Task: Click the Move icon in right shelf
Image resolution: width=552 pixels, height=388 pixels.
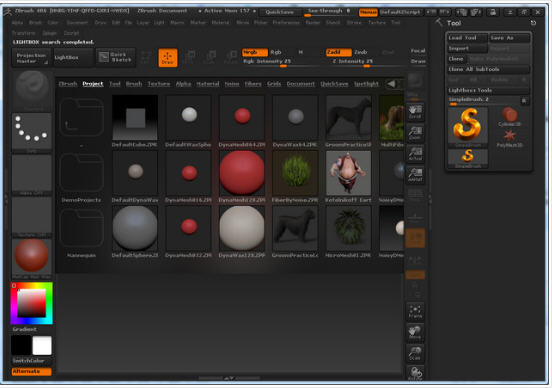Action: (x=415, y=333)
